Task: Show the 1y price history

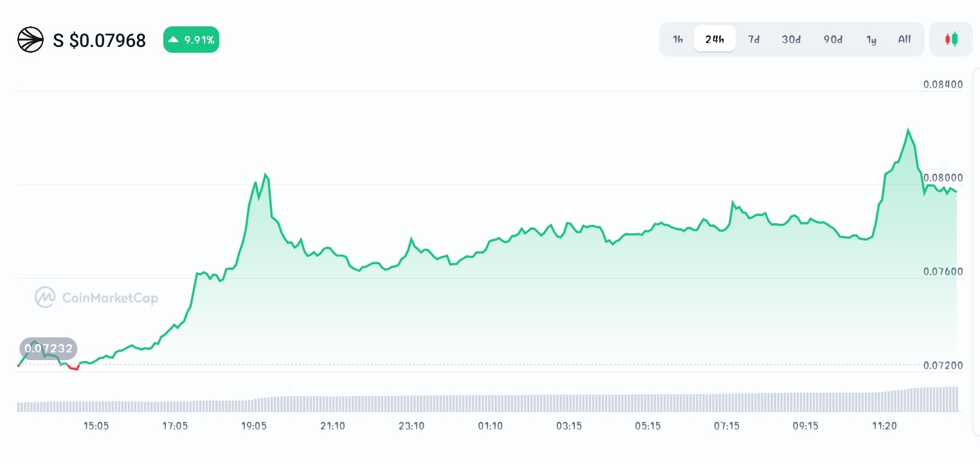Action: [x=871, y=39]
